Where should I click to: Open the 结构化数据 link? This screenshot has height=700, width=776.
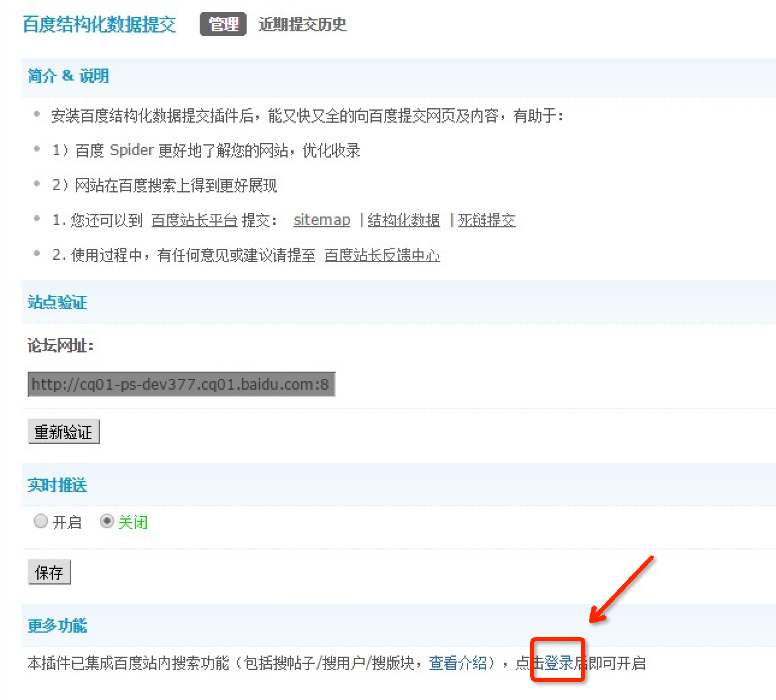pyautogui.click(x=404, y=220)
